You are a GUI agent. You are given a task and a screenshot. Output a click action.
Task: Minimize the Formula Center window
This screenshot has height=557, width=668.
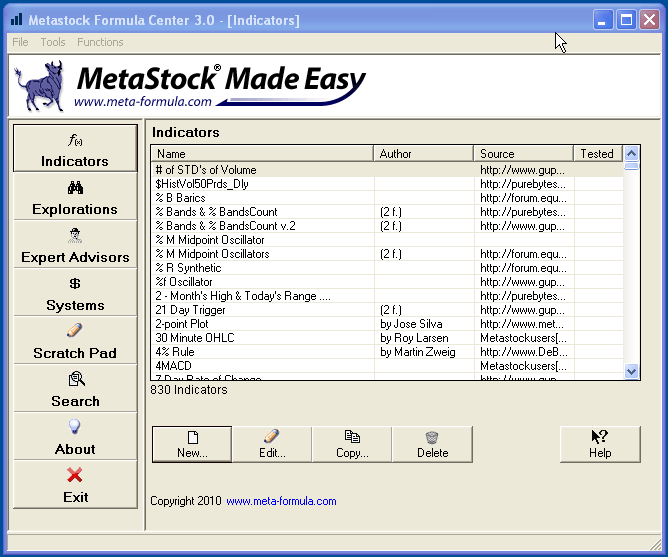602,20
